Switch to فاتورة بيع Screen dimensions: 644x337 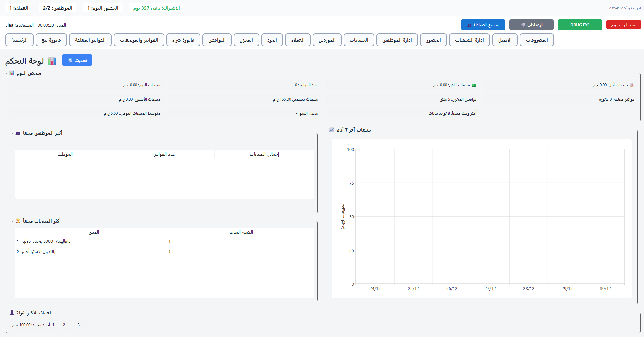[51, 40]
